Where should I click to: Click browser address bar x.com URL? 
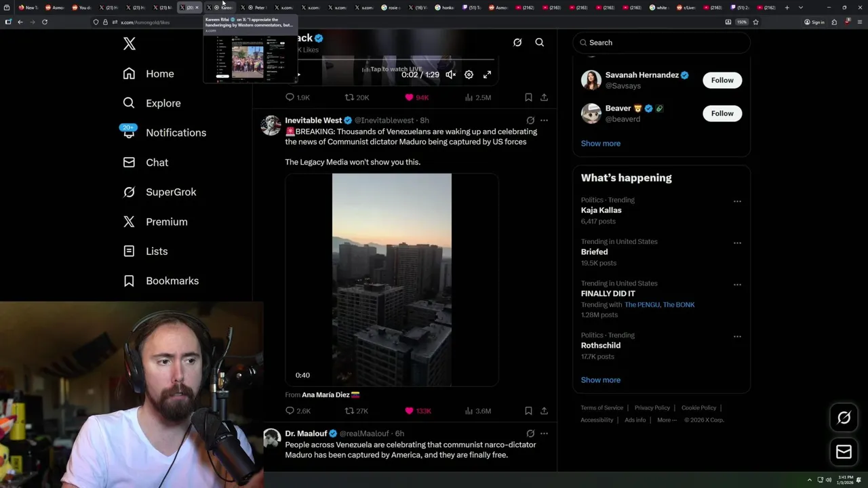tap(145, 22)
